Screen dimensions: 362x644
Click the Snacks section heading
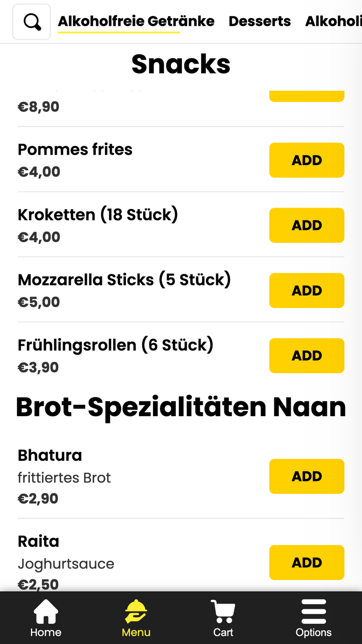point(181,64)
